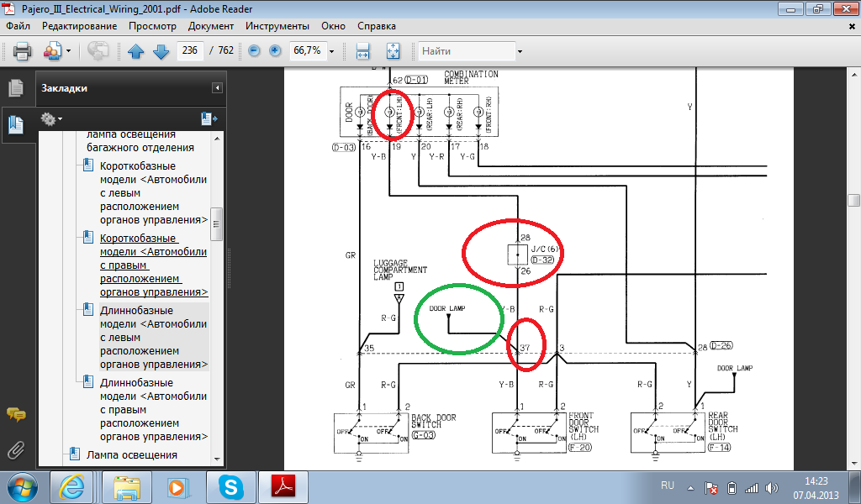Screen dimensions: 861x504
Task: Open the Comments panel icon
Action: click(x=15, y=414)
